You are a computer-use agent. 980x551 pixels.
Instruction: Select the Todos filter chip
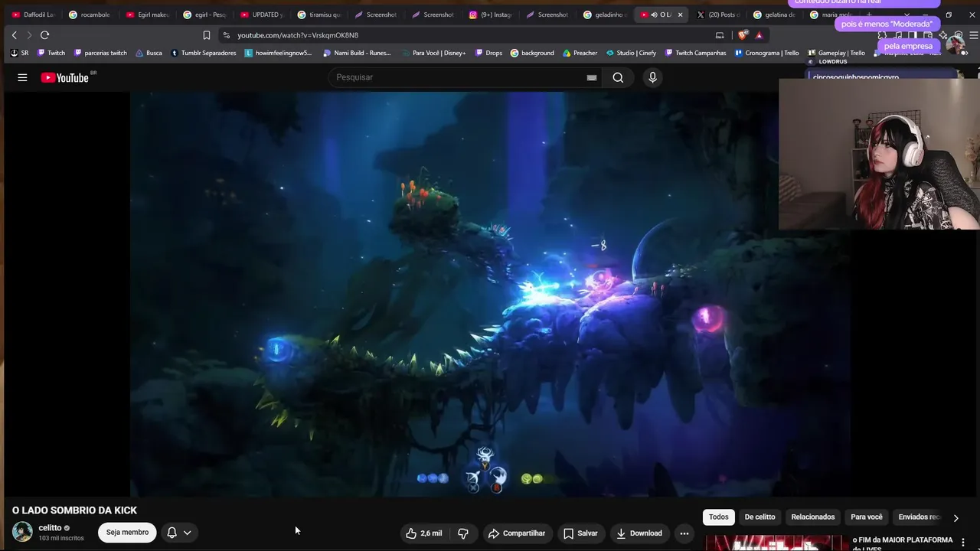[x=719, y=517]
